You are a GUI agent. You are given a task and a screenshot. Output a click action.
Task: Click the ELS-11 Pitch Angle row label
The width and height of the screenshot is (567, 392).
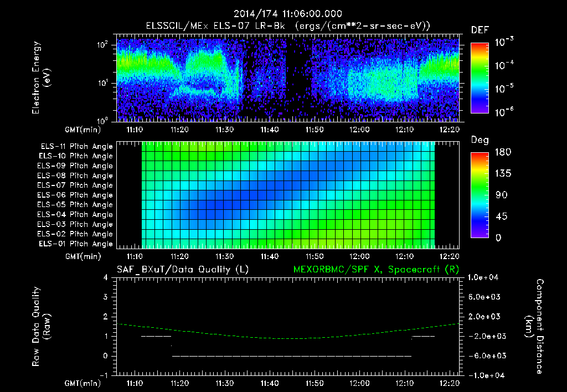pyautogui.click(x=76, y=147)
